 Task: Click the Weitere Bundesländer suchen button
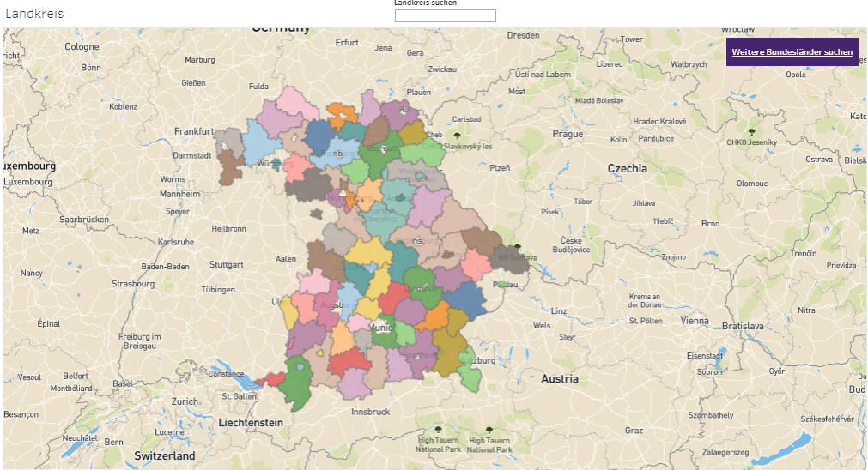(x=792, y=52)
